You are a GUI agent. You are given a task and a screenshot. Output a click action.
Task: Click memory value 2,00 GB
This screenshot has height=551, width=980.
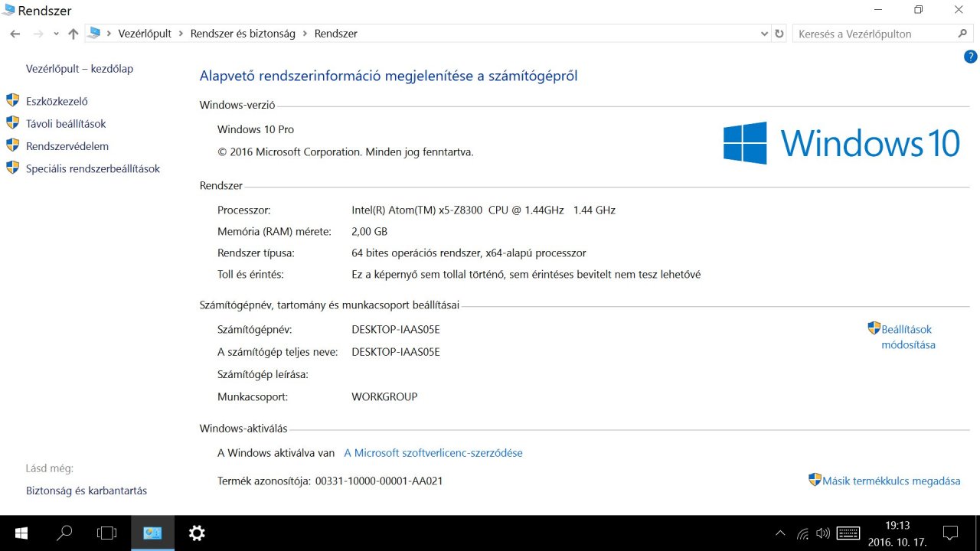pyautogui.click(x=369, y=231)
